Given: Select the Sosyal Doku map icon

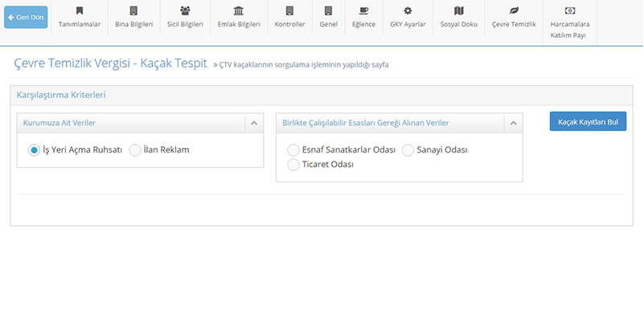Looking at the screenshot, I should point(459,10).
